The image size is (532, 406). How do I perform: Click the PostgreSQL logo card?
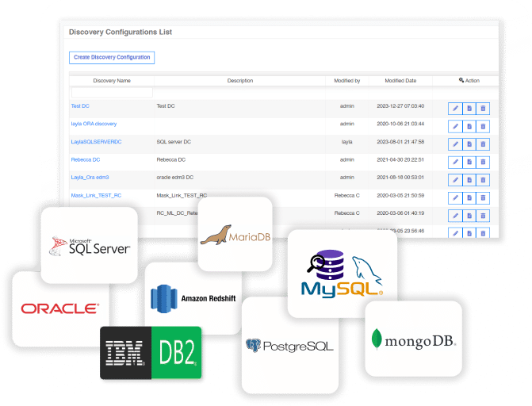coord(289,347)
